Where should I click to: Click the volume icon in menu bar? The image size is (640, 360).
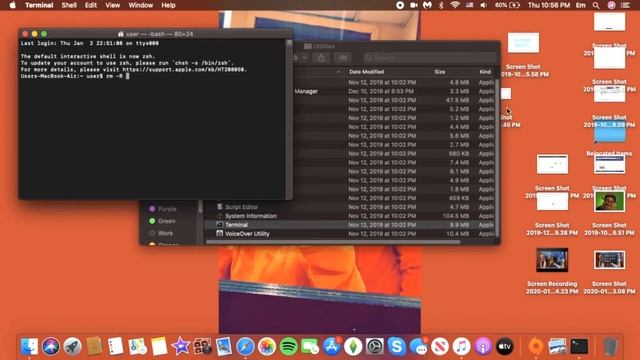484,5
